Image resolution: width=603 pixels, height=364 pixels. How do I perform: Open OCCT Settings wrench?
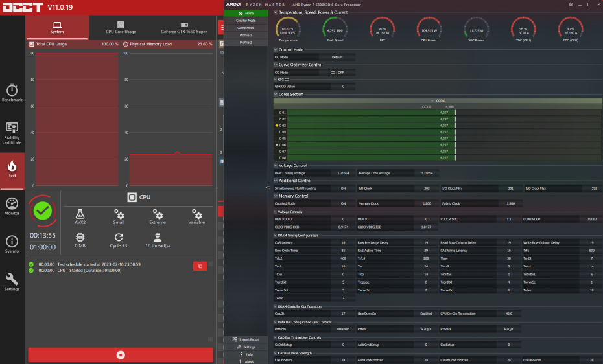coord(12,282)
